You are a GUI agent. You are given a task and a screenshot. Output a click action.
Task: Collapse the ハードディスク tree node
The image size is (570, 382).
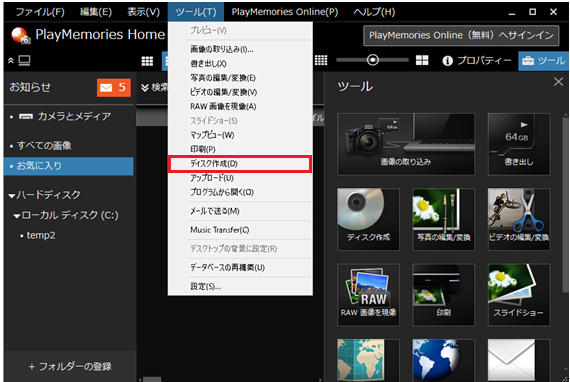12,196
